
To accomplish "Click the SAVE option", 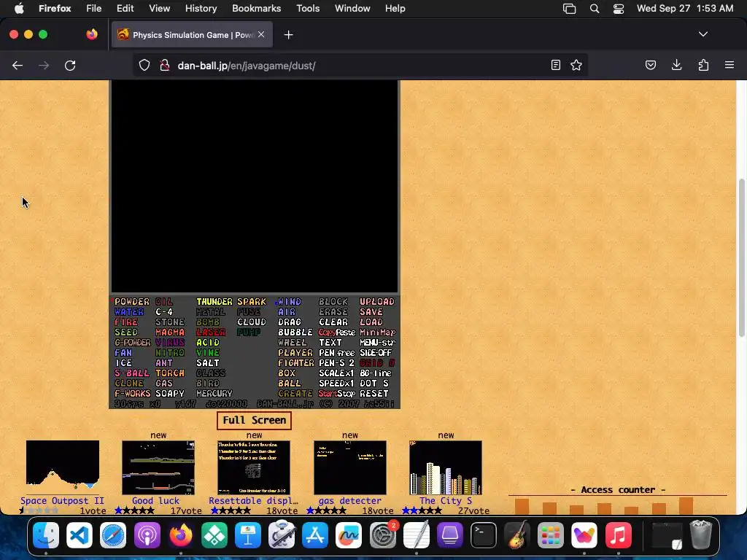I will [x=371, y=312].
